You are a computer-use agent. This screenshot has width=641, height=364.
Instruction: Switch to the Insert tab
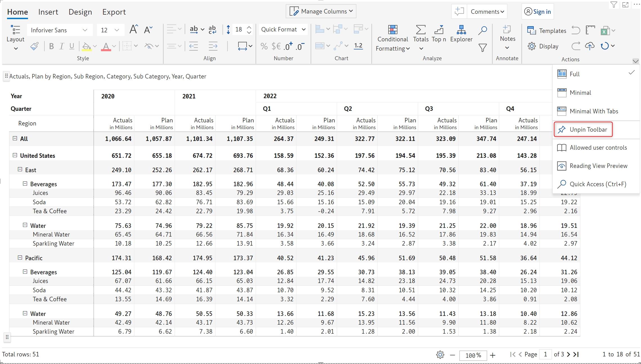pos(48,12)
